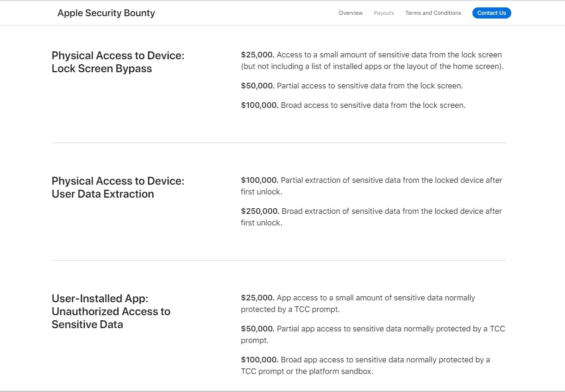Image resolution: width=565 pixels, height=392 pixels.
Task: Click the $250,000 broad extraction payout text
Action: (371, 217)
